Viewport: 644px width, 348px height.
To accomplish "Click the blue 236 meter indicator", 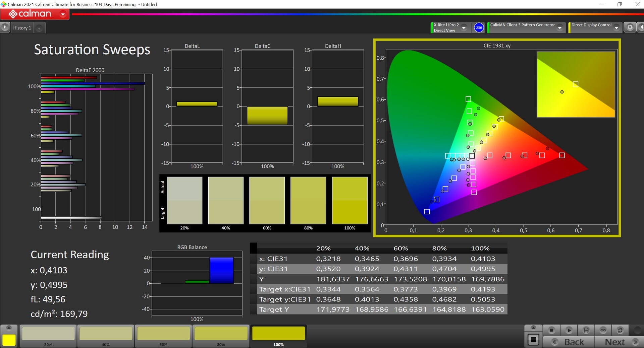I will coord(479,27).
